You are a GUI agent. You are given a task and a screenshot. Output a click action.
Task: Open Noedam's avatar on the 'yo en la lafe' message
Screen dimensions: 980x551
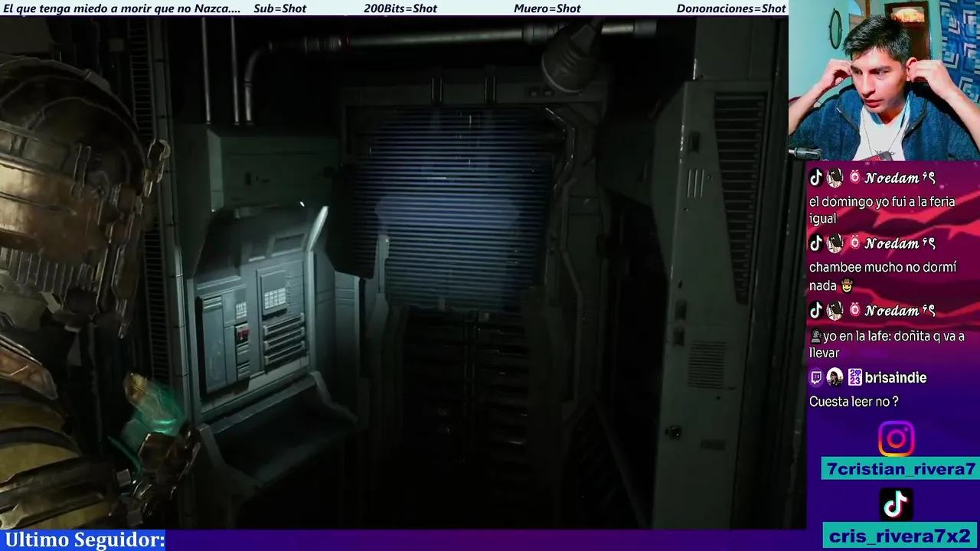pyautogui.click(x=835, y=311)
